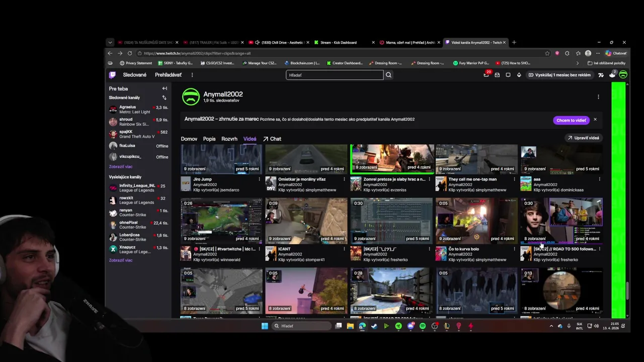Open Twitch notifications with red badge

[x=487, y=74]
